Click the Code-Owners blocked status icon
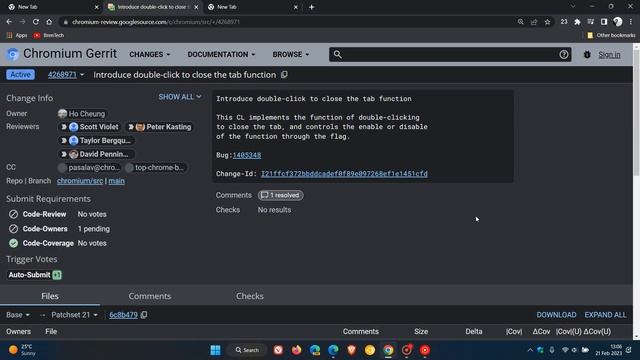Viewport: 640px width, 360px height. [x=13, y=229]
